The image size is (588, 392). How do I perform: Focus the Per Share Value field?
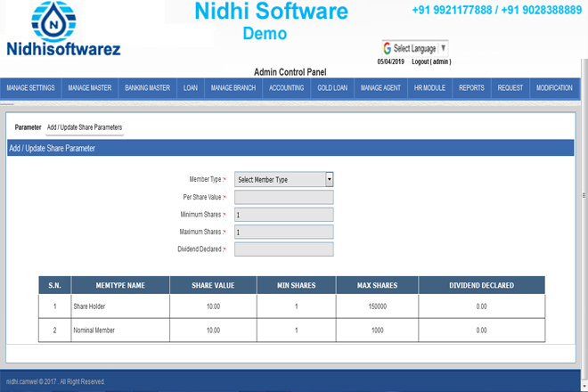(x=283, y=197)
